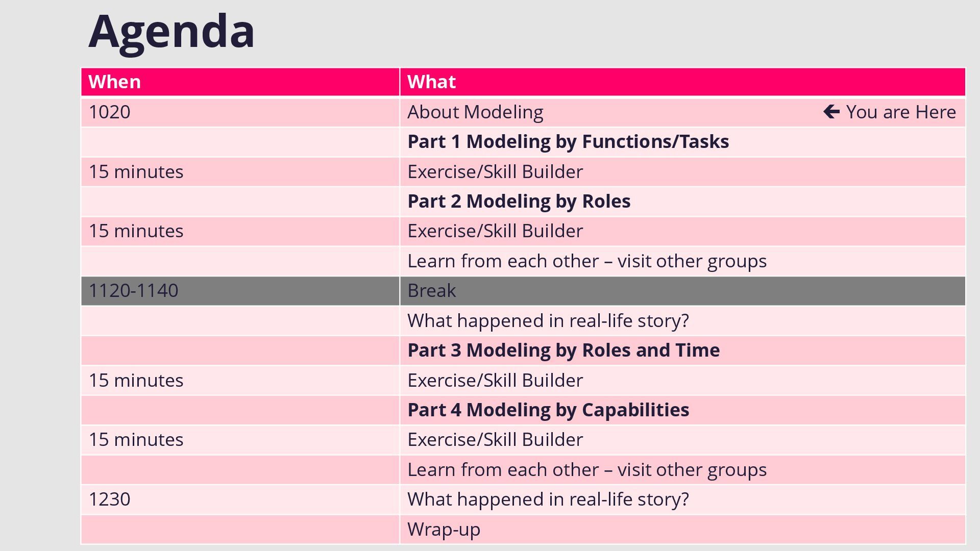
Task: Select Part 4 Modeling by Capabilities
Action: click(548, 410)
